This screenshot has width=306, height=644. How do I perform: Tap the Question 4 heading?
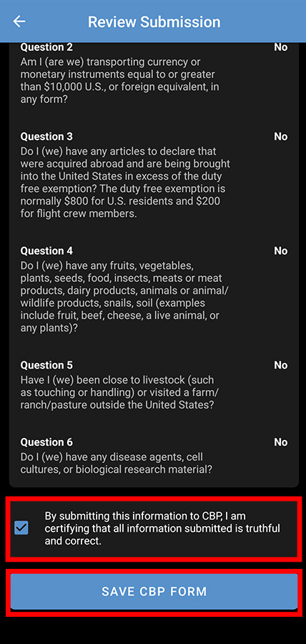46,250
